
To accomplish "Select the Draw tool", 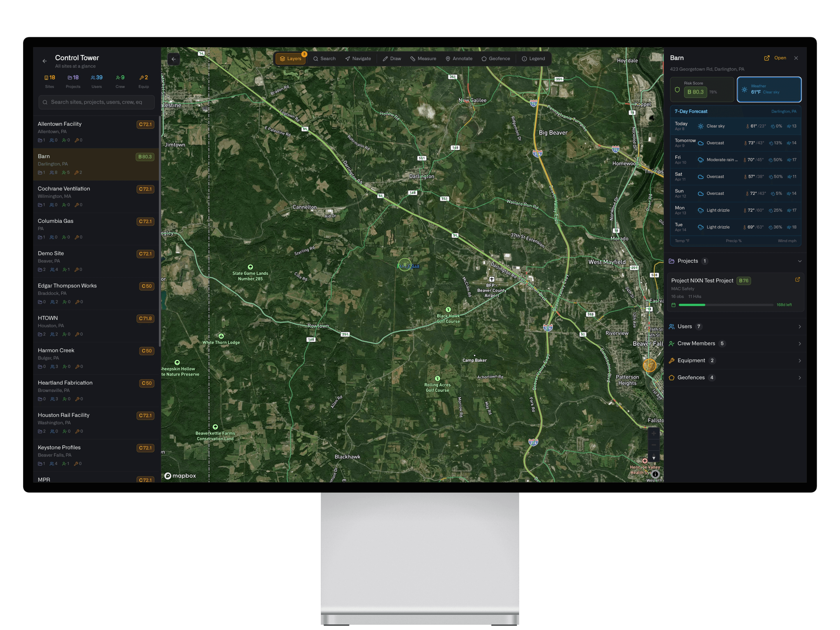I will click(x=392, y=59).
